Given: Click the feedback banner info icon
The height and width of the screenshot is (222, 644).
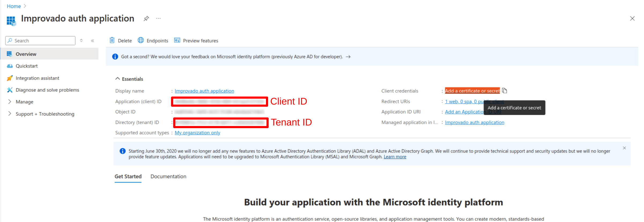Looking at the screenshot, I should (x=115, y=57).
